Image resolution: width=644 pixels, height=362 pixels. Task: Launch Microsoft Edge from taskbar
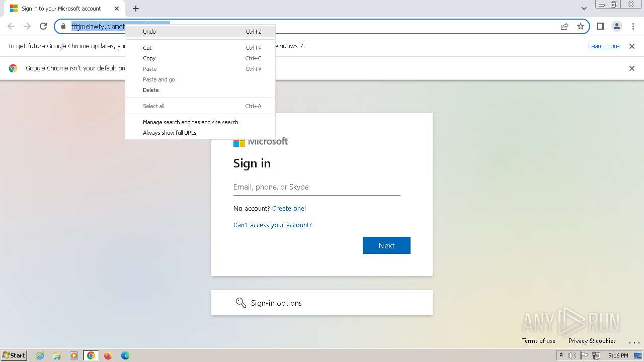[x=125, y=355]
